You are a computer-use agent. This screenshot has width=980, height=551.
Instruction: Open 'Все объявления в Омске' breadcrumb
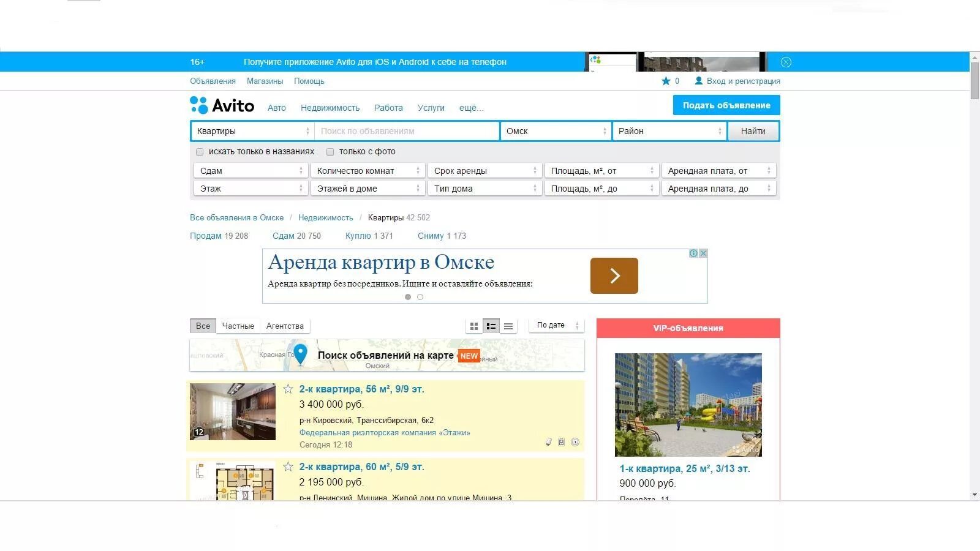[236, 217]
